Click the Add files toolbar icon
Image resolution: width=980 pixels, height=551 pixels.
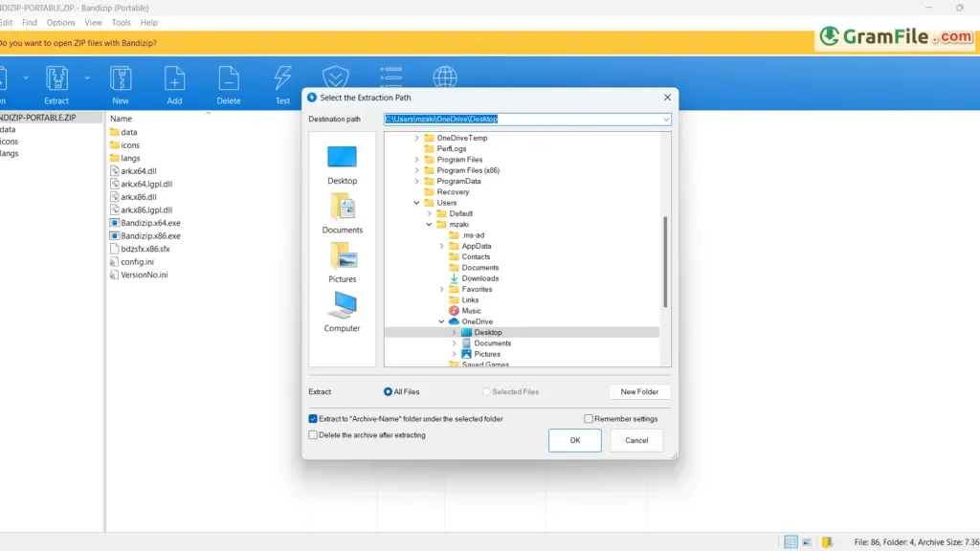click(x=174, y=85)
